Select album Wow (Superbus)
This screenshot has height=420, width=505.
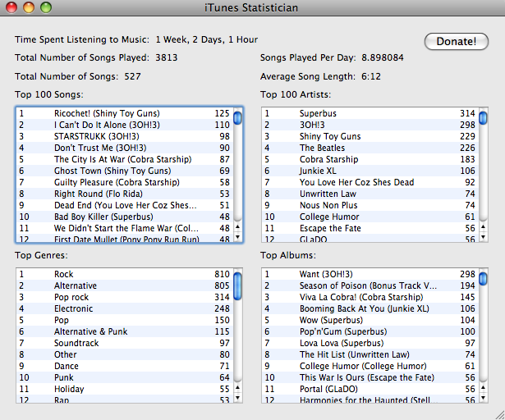point(370,320)
